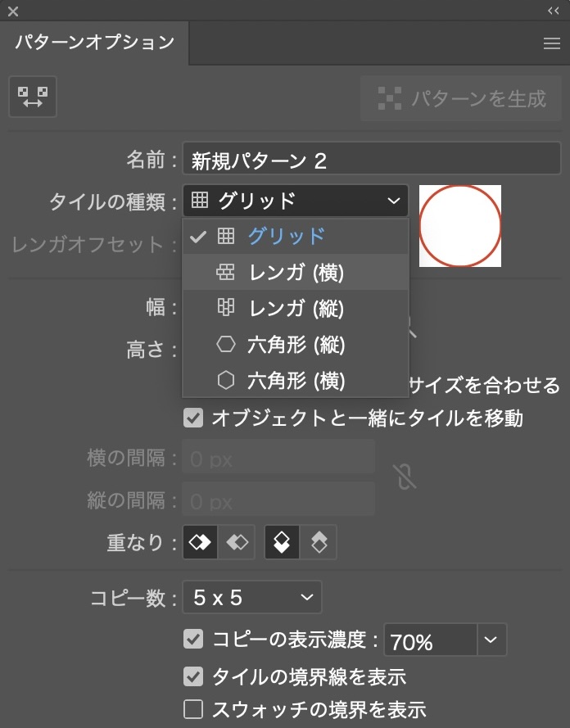Image resolution: width=570 pixels, height=728 pixels.
Task: Select top-in-front overlap icon
Action: pyautogui.click(x=282, y=542)
